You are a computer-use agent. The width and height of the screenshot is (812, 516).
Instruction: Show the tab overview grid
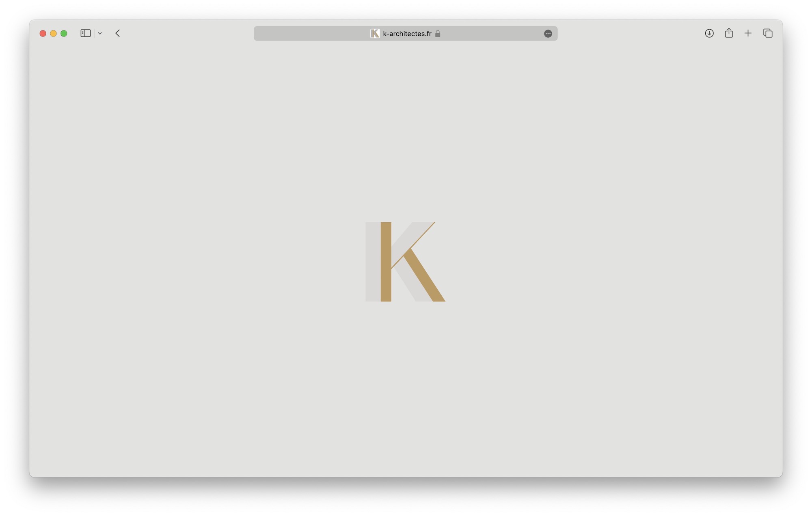tap(768, 33)
